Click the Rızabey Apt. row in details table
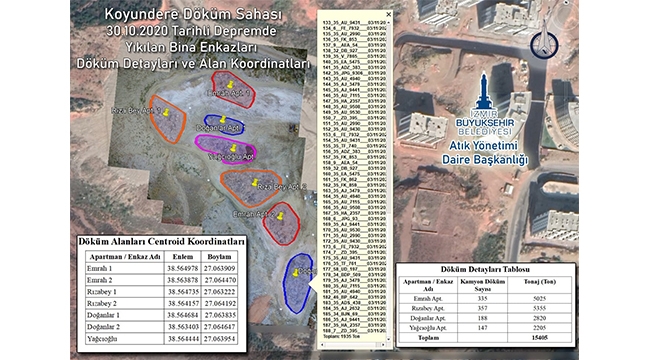Image resolution: width=650 pixels, height=360 pixels. click(x=485, y=308)
